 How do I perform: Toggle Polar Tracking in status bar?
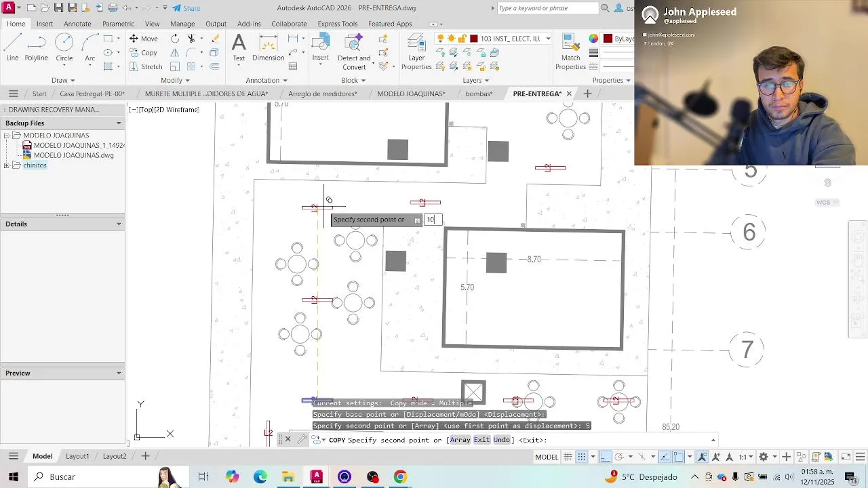[620, 457]
